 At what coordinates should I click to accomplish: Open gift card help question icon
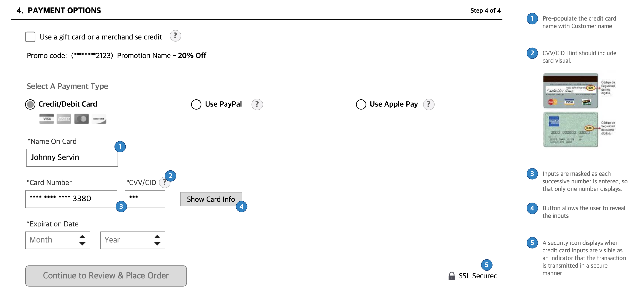coord(175,36)
